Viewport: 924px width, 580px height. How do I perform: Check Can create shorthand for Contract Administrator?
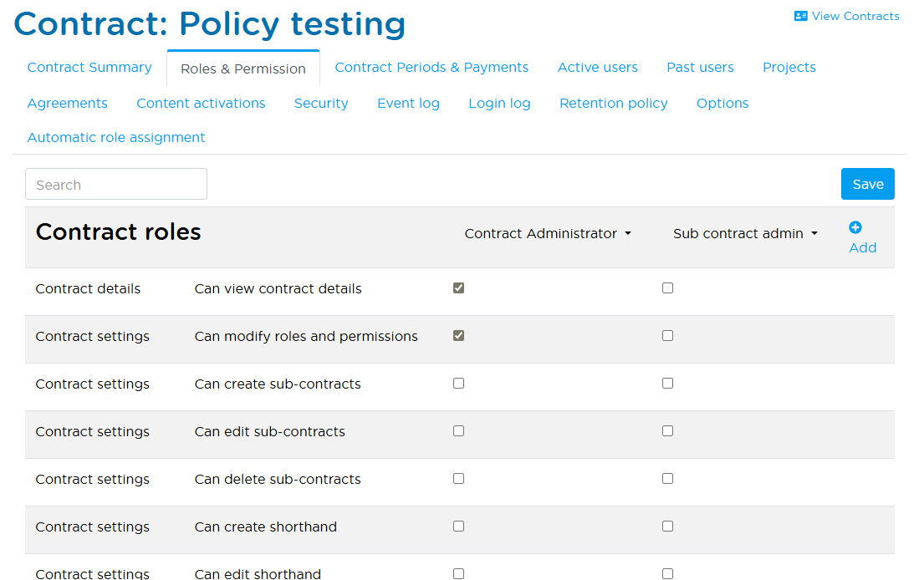point(458,526)
